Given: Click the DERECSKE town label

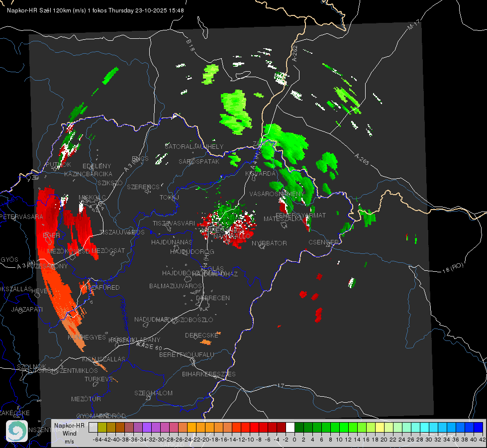Looking at the screenshot, I should (x=201, y=336).
